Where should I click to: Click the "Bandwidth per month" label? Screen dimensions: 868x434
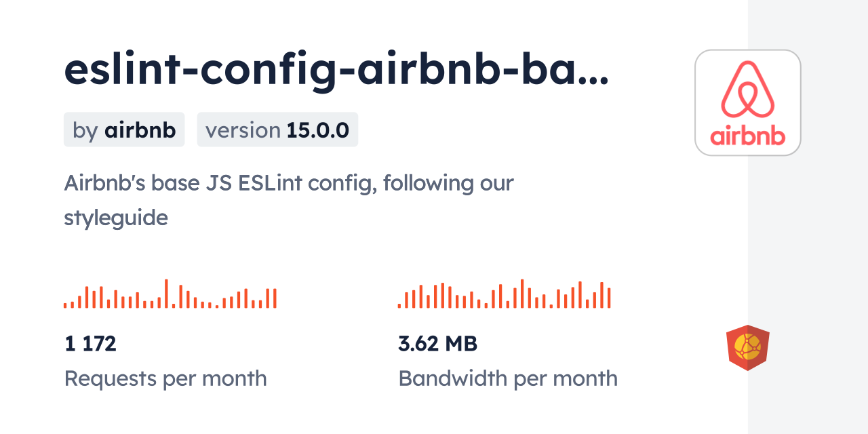[508, 378]
